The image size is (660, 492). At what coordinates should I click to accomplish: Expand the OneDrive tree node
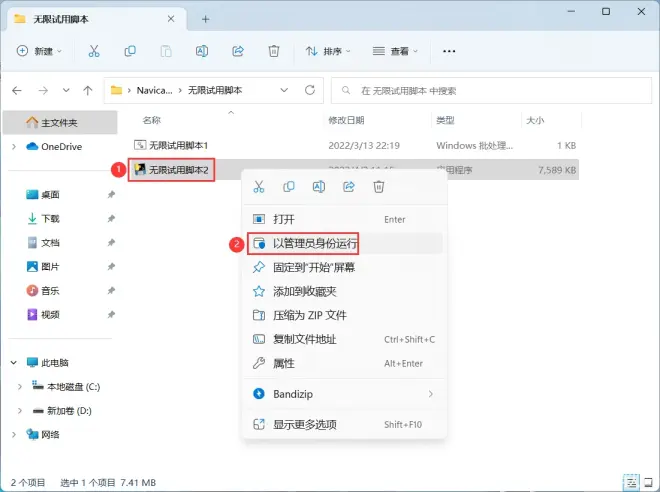click(x=14, y=146)
